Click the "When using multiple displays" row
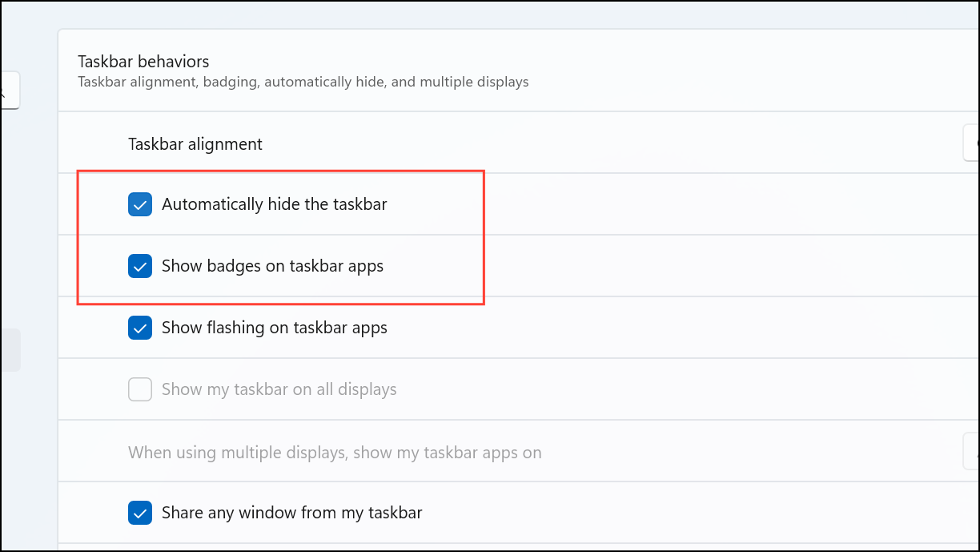 (335, 452)
